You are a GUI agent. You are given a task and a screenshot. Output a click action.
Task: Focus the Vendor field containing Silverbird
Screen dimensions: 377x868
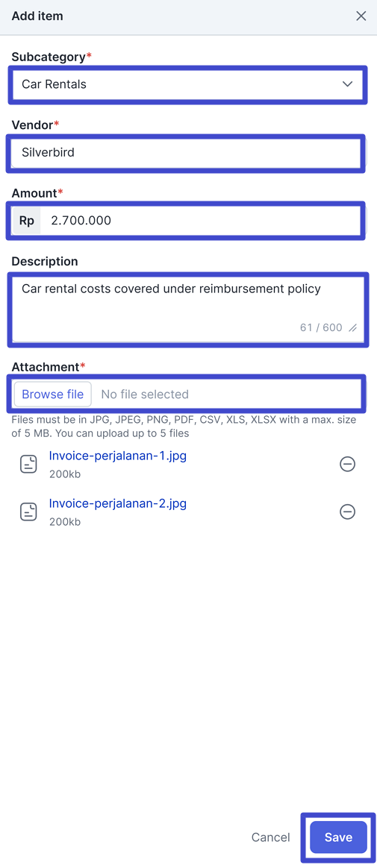coord(186,152)
